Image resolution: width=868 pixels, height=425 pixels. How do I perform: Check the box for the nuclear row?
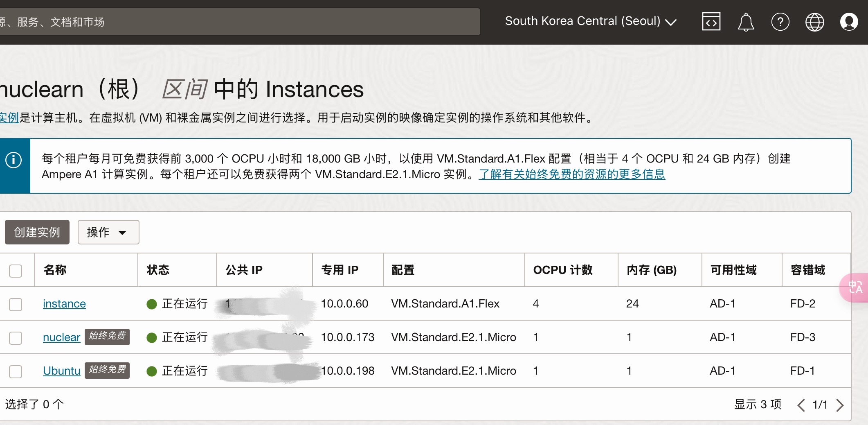coord(16,338)
